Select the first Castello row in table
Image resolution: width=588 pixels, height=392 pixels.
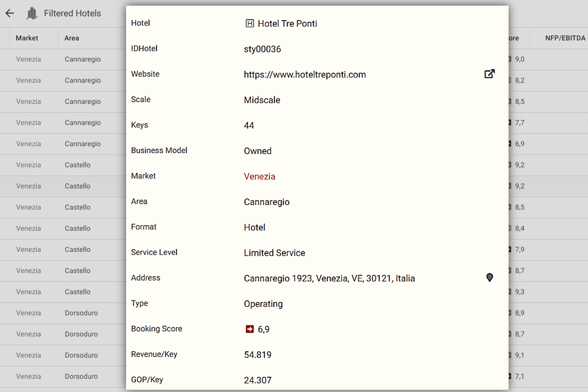63,165
